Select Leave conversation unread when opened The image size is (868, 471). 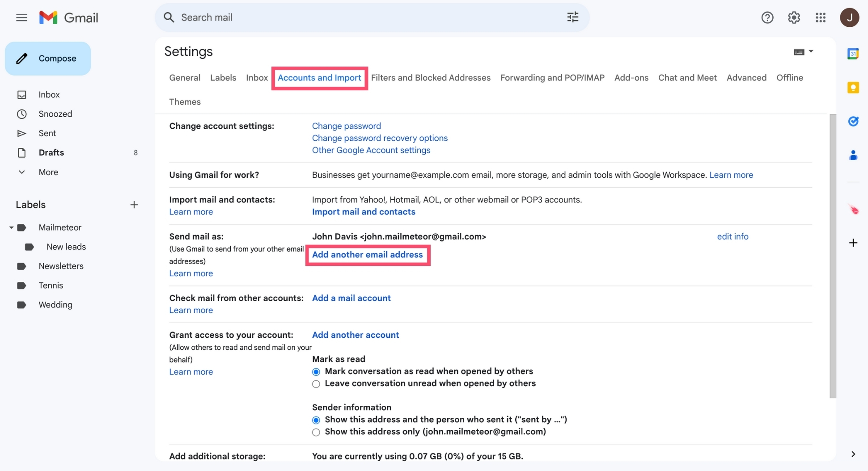(316, 384)
